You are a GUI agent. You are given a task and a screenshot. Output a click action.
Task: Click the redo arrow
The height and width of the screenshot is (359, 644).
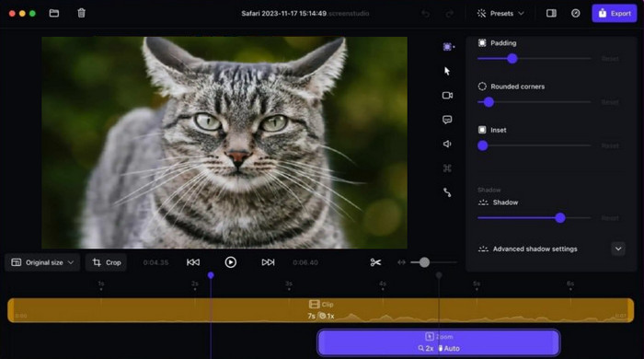450,14
